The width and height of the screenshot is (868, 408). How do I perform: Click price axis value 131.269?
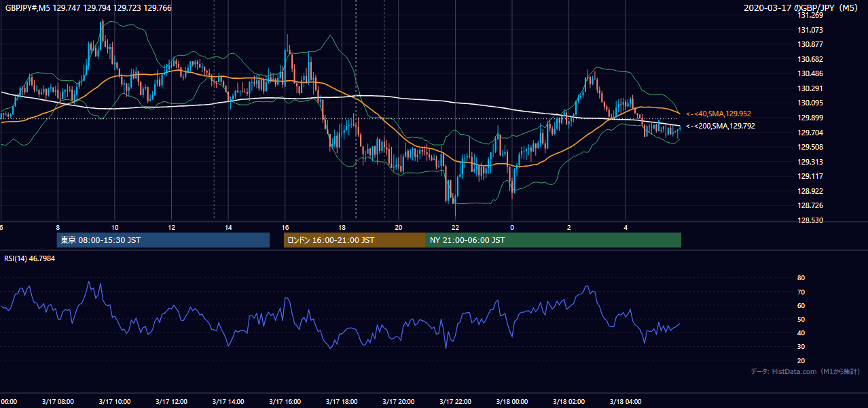click(x=810, y=16)
